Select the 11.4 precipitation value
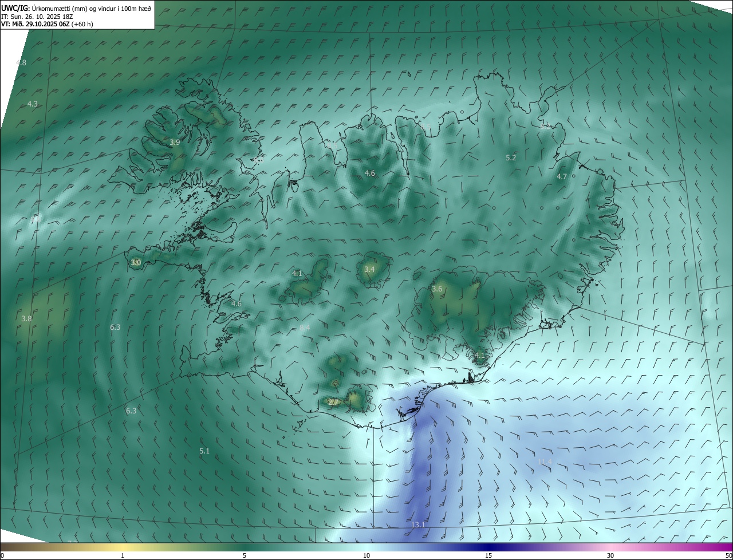This screenshot has width=733, height=560. pos(545,462)
